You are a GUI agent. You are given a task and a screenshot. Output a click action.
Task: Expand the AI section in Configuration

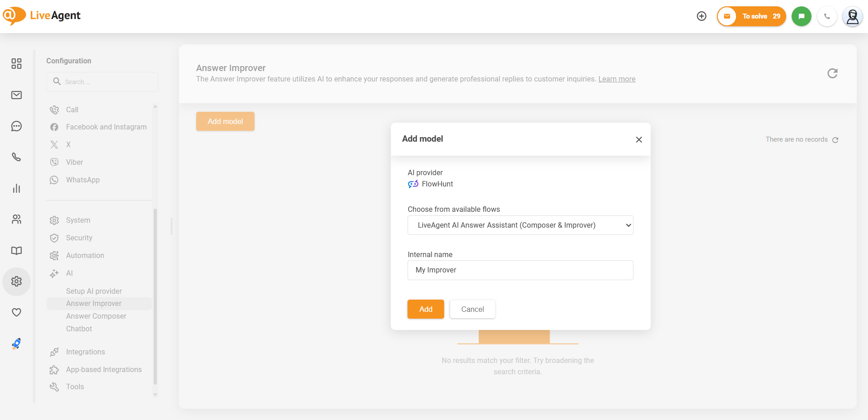coord(69,273)
